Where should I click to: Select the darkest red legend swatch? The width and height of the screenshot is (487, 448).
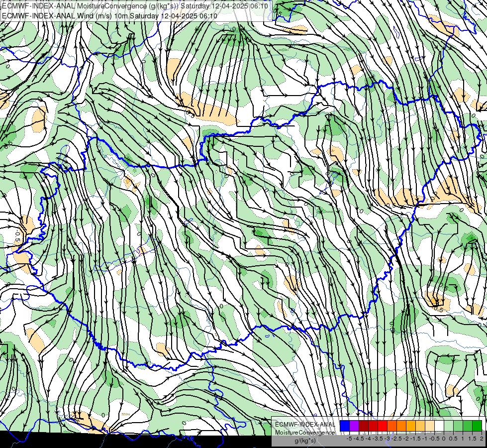tap(364, 426)
